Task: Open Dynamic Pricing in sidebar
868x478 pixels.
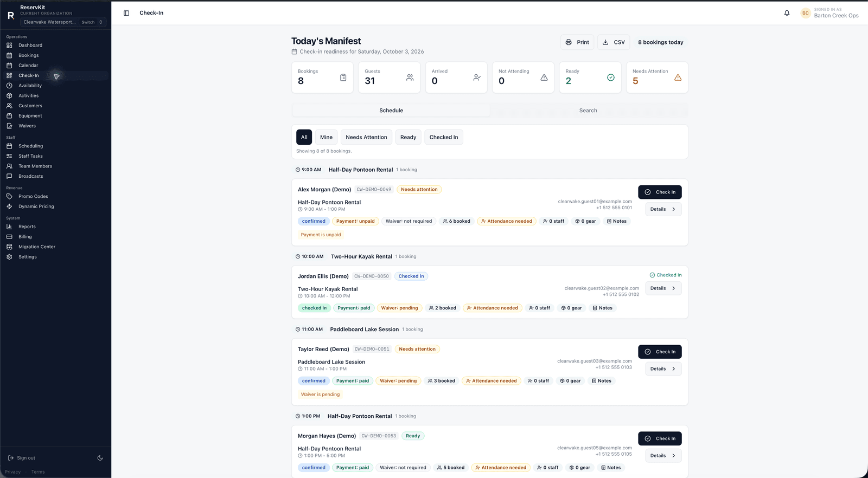Action: [54, 206]
